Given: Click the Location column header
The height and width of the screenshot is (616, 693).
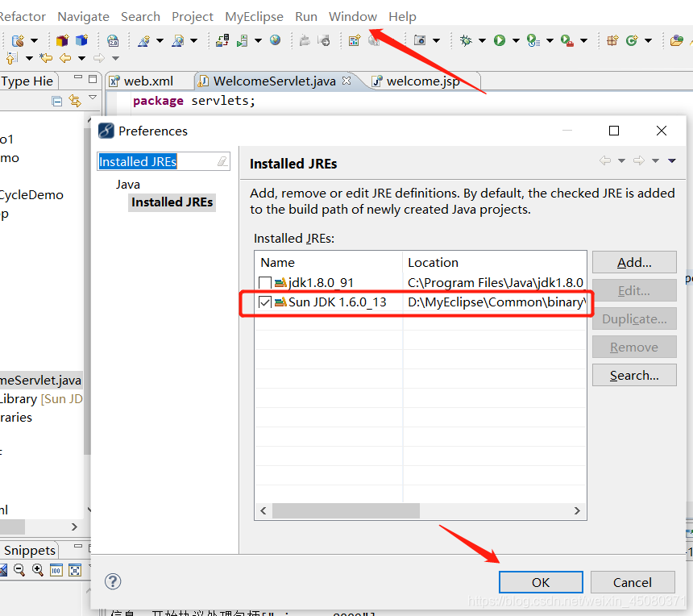Looking at the screenshot, I should [495, 262].
